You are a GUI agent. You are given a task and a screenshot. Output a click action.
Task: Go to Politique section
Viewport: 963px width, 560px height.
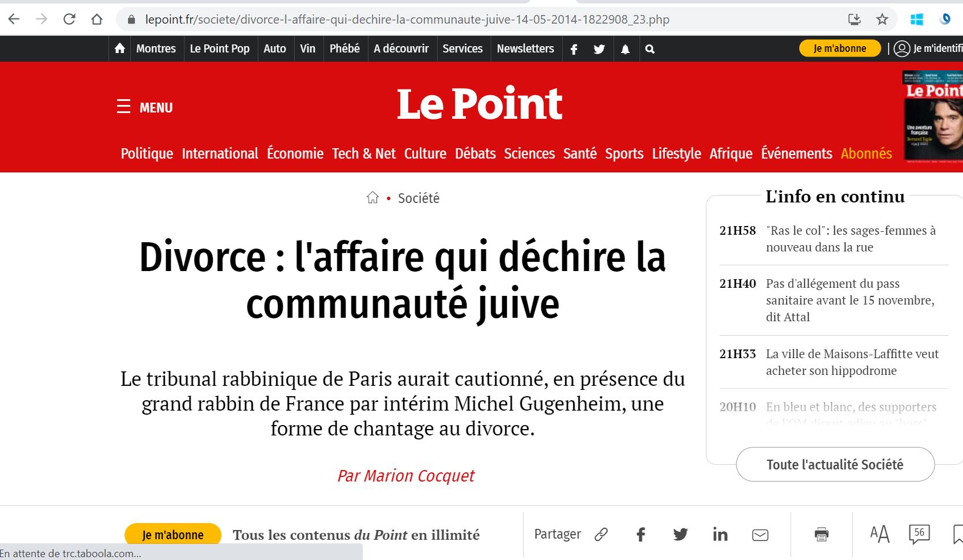point(147,153)
